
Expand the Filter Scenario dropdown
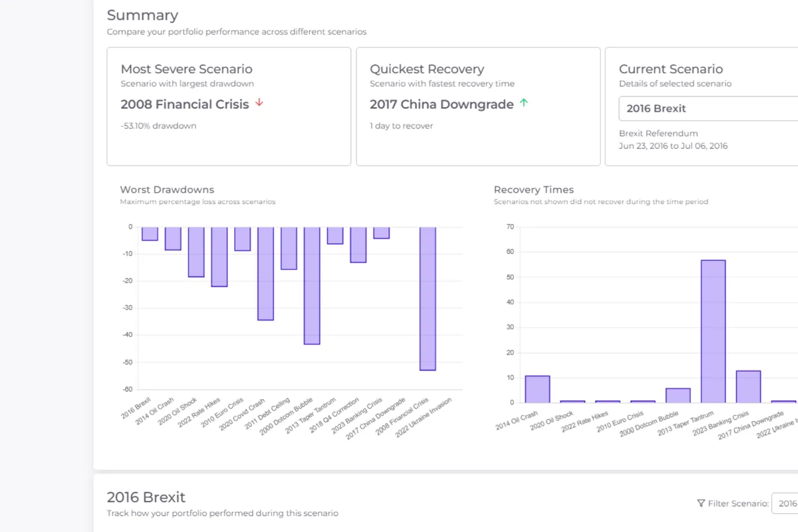[785, 503]
